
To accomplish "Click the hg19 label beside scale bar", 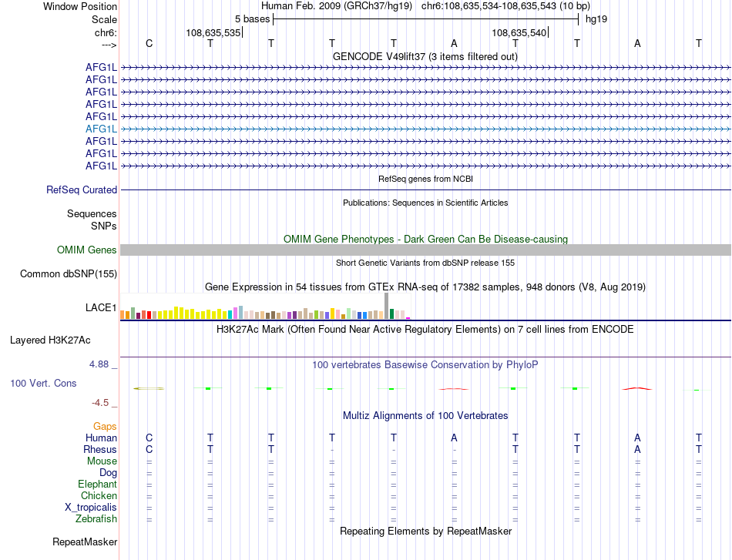I will [596, 19].
